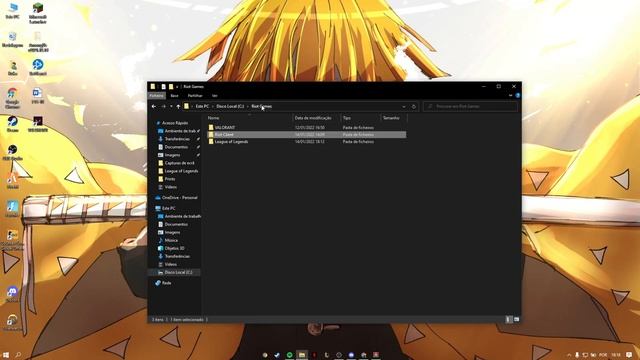The height and width of the screenshot is (360, 640).
Task: Sort by Data de modificação column
Action: pyautogui.click(x=313, y=118)
